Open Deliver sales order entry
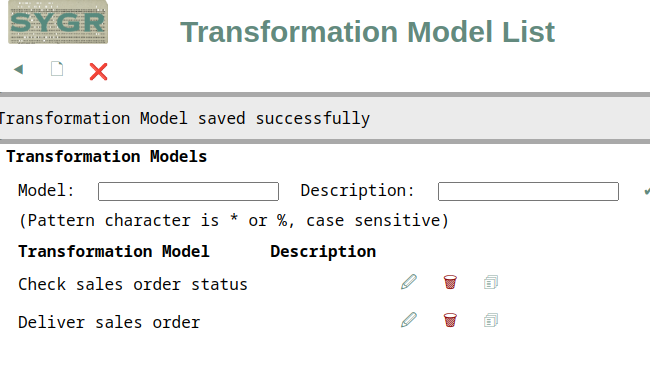Screen dimensions: 650x383 tap(109, 322)
